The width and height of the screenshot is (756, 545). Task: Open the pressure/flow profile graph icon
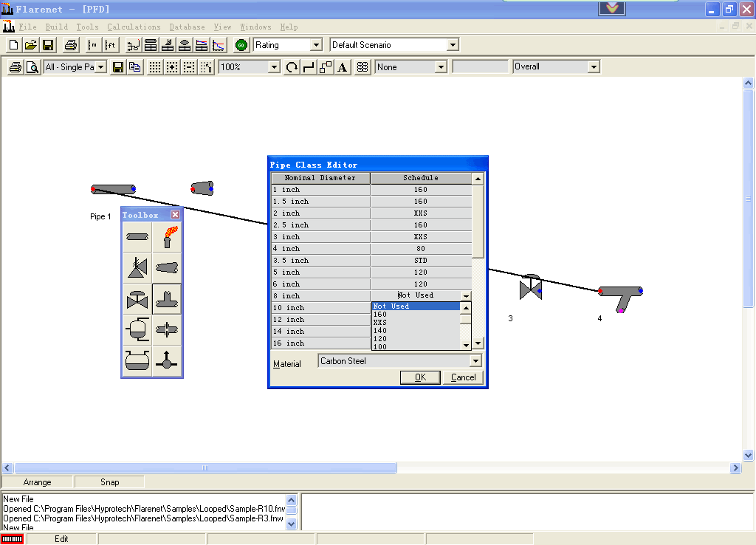tap(219, 45)
